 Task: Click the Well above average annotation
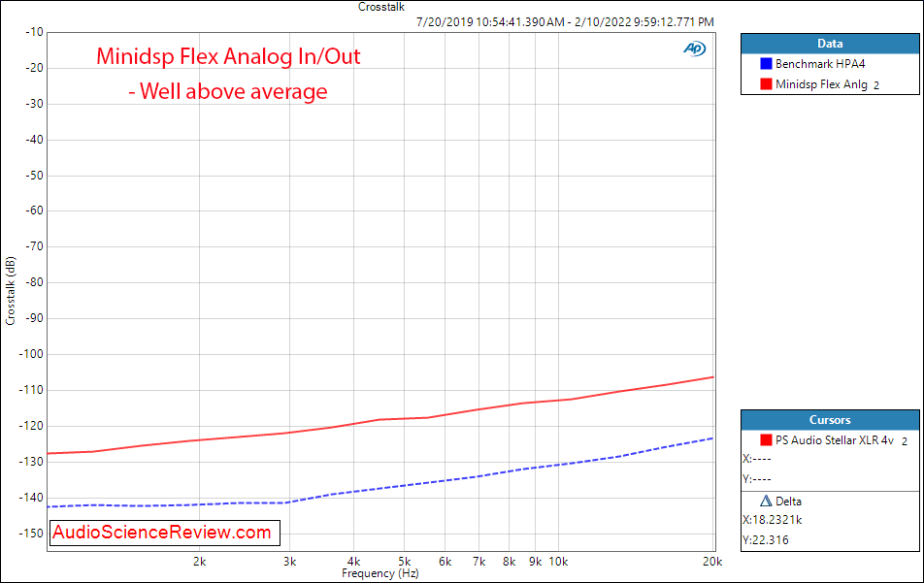[x=228, y=92]
